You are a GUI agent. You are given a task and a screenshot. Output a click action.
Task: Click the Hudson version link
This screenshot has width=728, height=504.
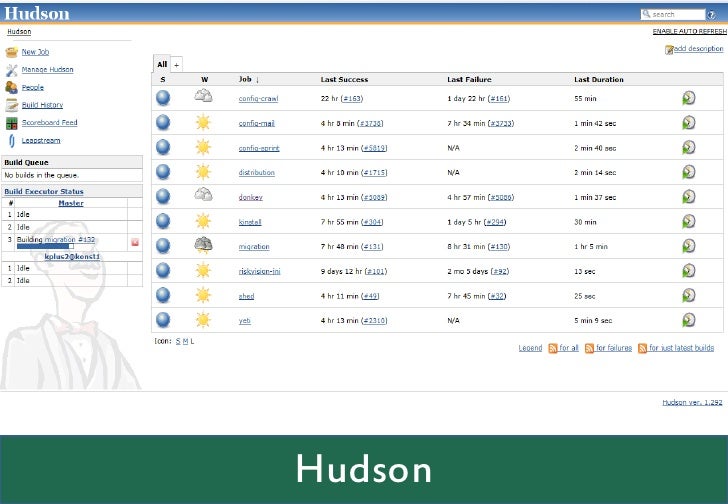(x=692, y=402)
